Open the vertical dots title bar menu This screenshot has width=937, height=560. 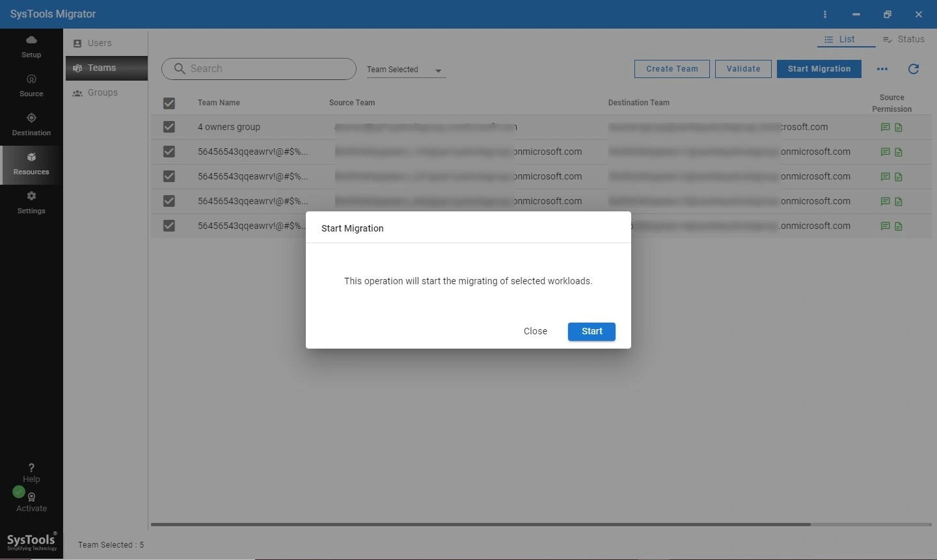coord(825,14)
